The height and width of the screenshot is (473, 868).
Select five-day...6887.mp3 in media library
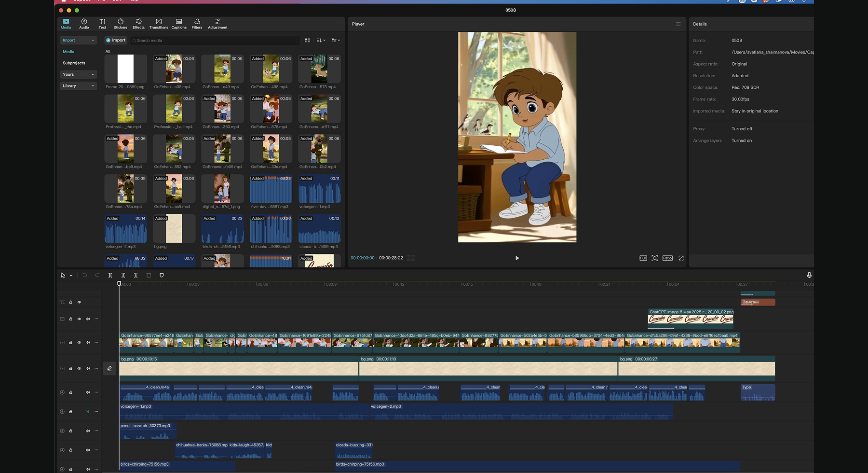tap(271, 189)
